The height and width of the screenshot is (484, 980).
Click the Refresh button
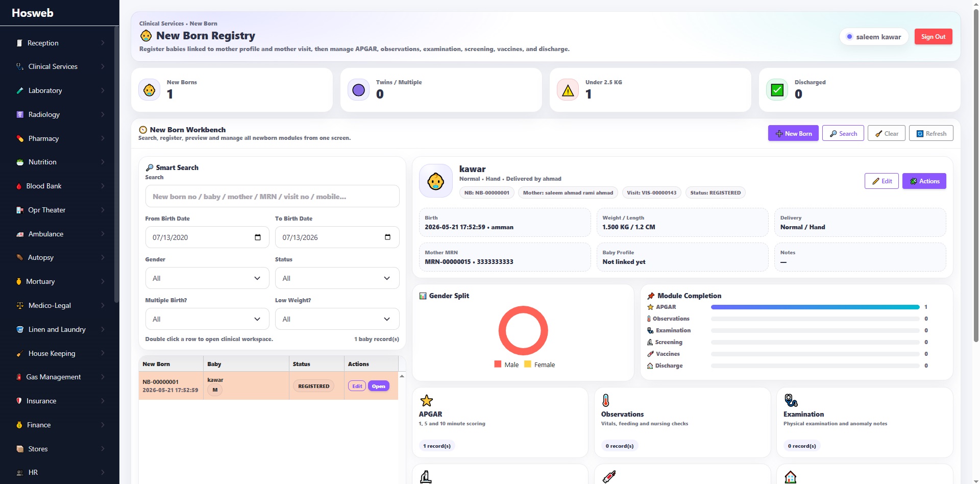click(x=931, y=133)
